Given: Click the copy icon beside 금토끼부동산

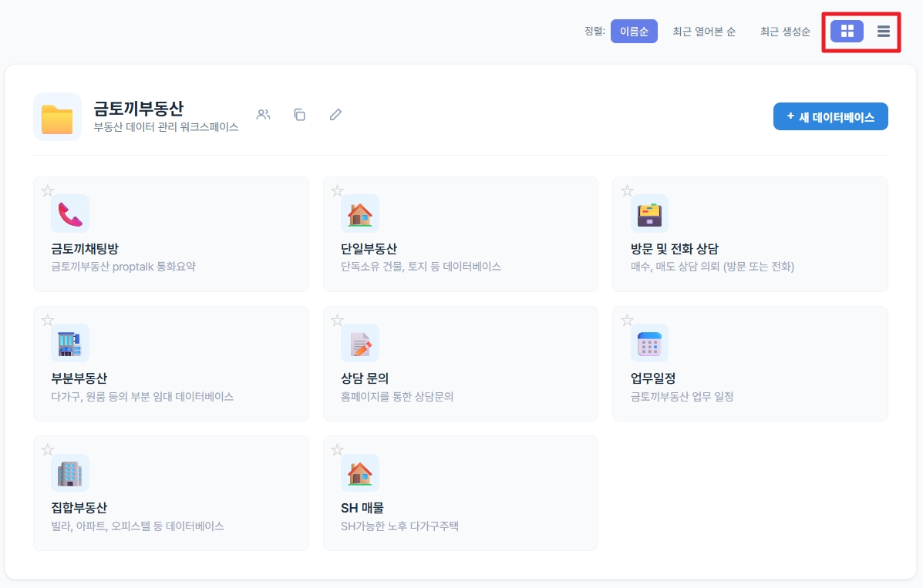Looking at the screenshot, I should pyautogui.click(x=300, y=115).
